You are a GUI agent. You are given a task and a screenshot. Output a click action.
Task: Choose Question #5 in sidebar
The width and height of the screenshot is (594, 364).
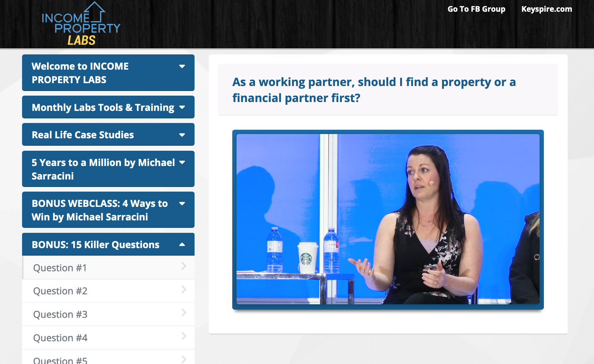click(x=60, y=360)
